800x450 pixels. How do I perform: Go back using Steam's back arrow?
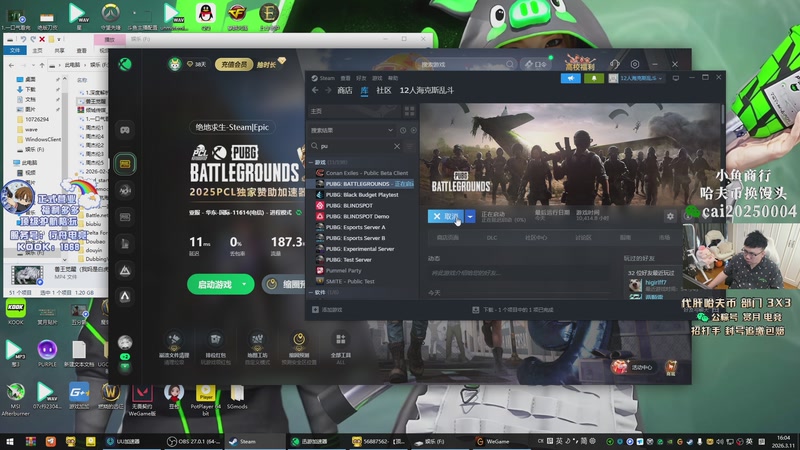click(315, 90)
